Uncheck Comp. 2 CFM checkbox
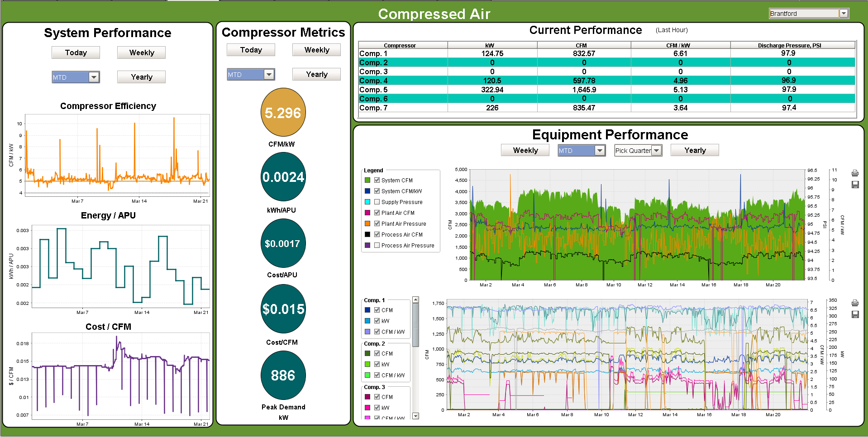868x437 pixels. click(377, 353)
